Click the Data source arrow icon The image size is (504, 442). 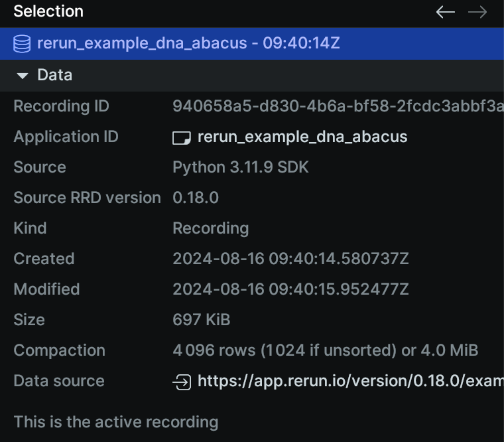click(x=181, y=382)
